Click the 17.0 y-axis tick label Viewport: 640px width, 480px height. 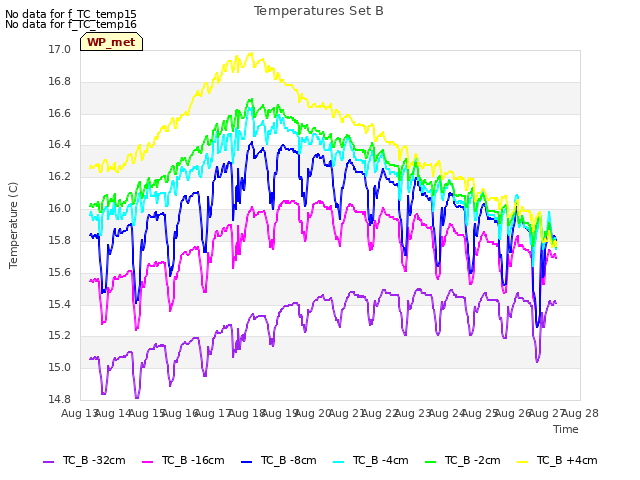point(60,49)
